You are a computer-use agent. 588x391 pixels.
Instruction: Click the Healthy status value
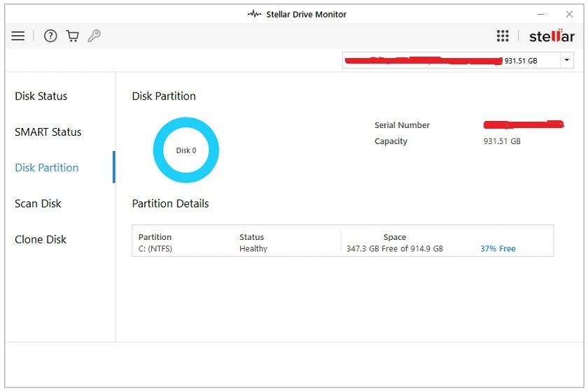[253, 248]
